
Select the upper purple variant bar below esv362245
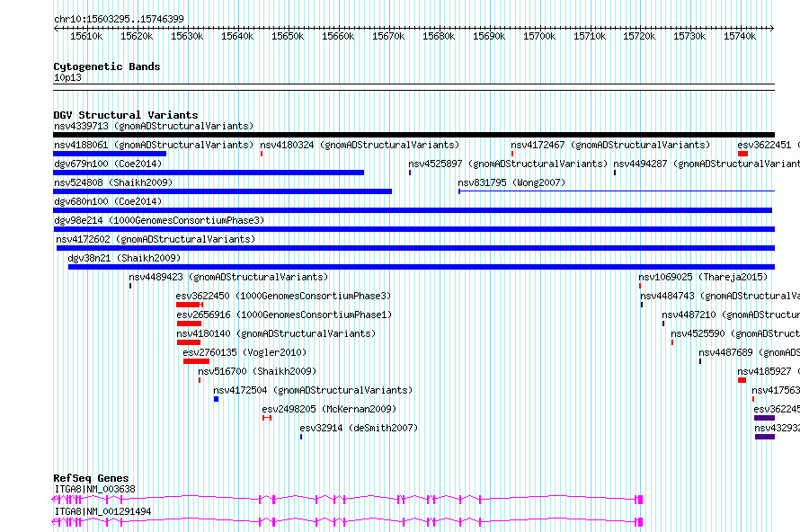pos(764,418)
